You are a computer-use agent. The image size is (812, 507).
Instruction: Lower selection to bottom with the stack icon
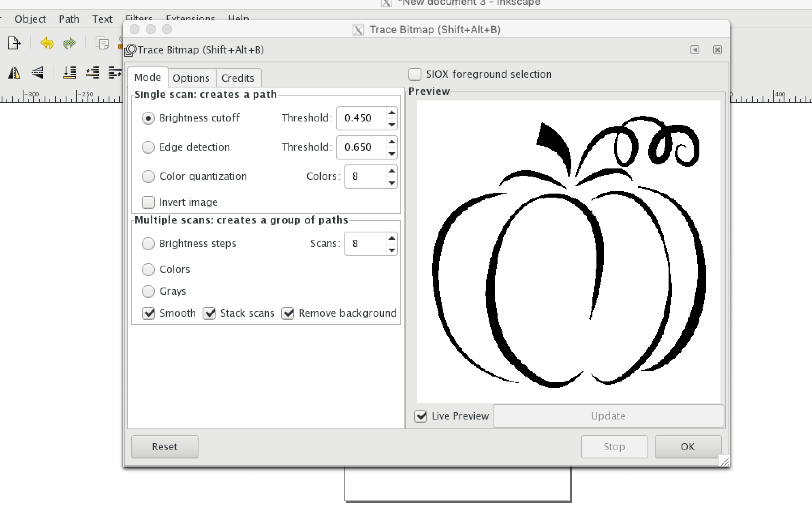coord(70,73)
